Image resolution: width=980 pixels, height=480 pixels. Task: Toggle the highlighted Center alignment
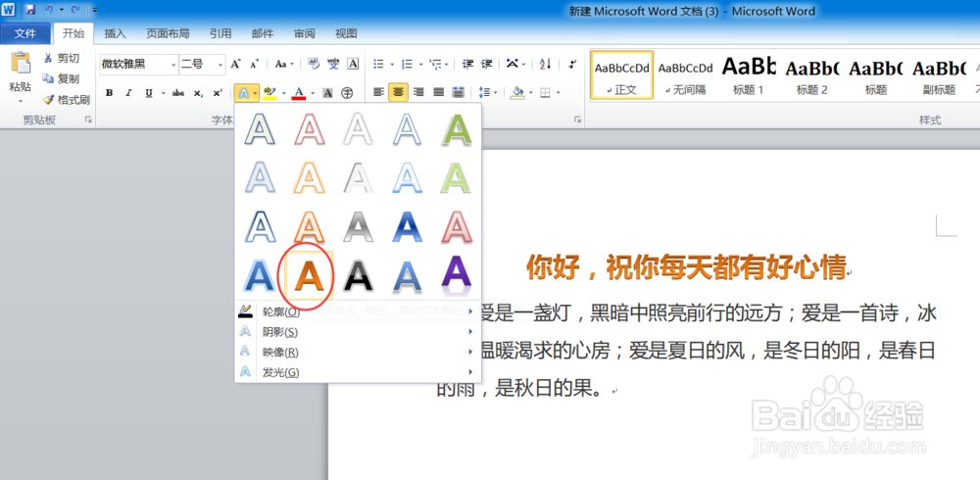[x=398, y=92]
